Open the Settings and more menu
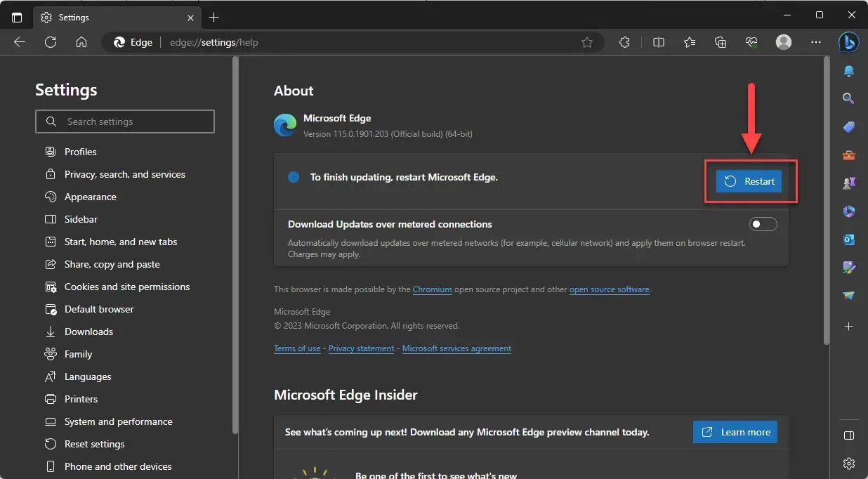Screen dimensions: 868x479 815,42
